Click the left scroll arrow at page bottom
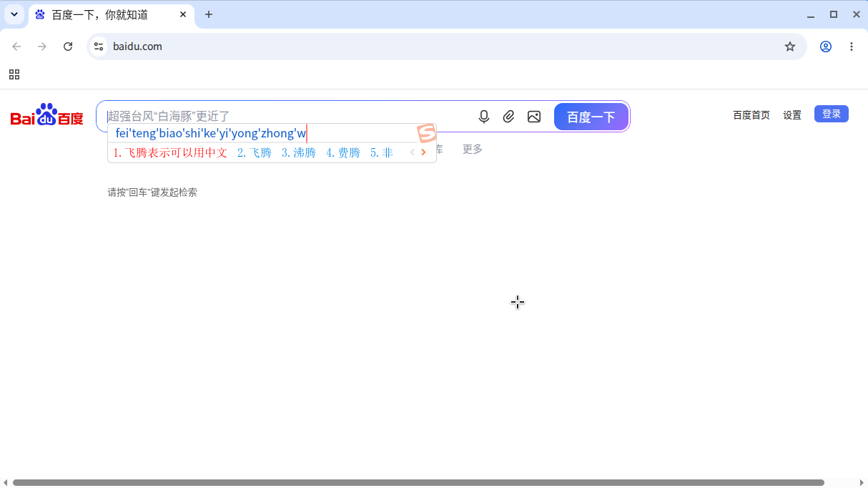868x488 pixels. [6, 483]
